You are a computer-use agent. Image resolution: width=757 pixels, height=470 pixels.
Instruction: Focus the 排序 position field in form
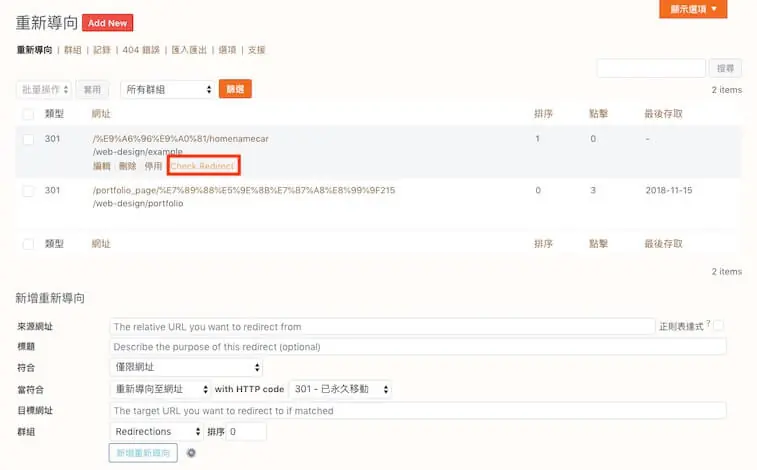(x=246, y=431)
